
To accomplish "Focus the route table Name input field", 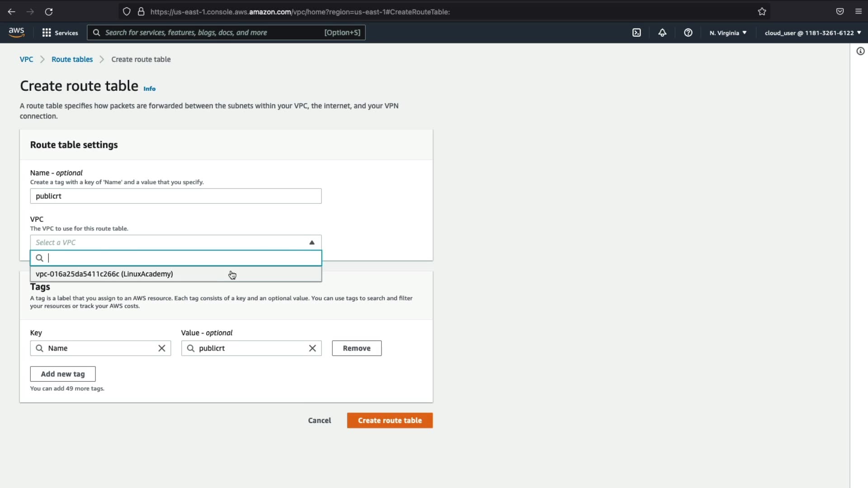I will coord(176,196).
